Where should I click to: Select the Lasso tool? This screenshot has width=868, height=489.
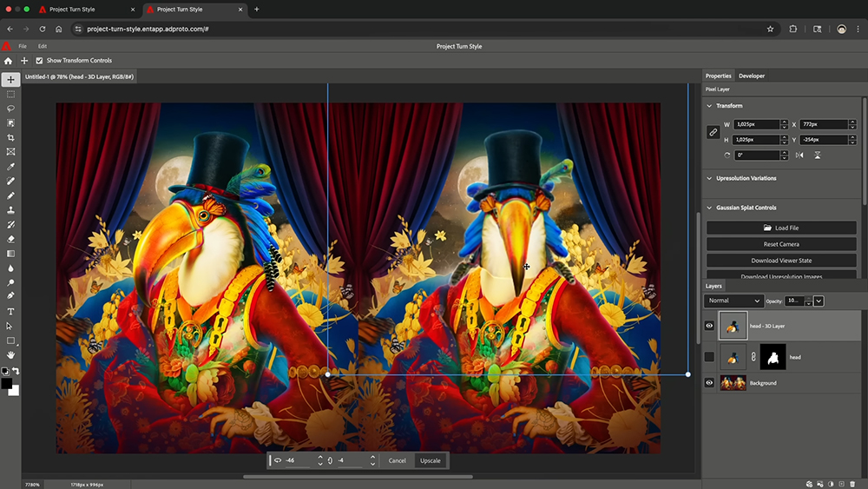click(x=10, y=109)
